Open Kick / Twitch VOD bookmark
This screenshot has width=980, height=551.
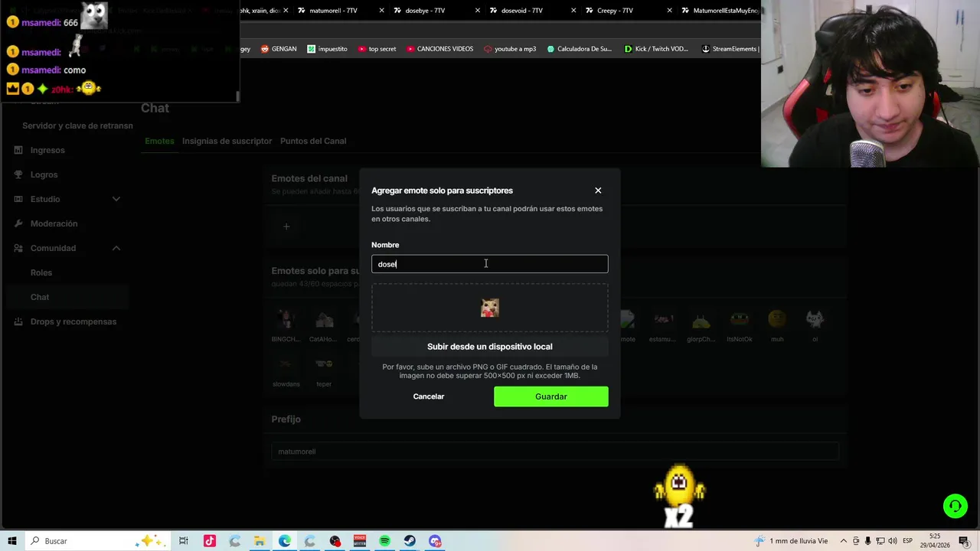[656, 49]
